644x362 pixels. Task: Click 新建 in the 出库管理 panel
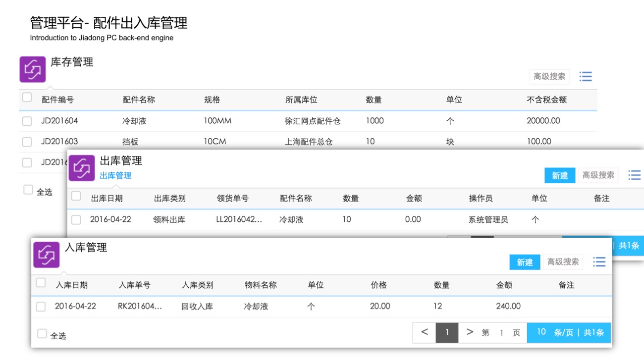pos(560,175)
